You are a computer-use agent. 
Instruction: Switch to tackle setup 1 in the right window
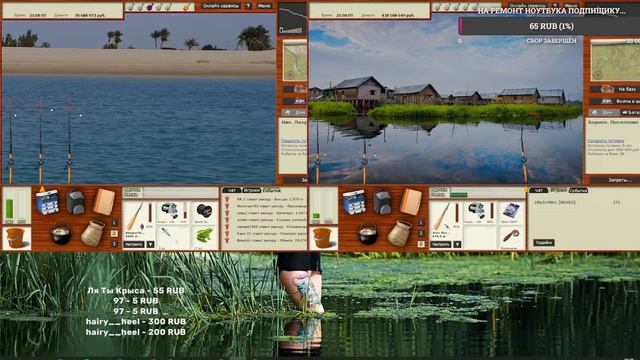tap(421, 223)
